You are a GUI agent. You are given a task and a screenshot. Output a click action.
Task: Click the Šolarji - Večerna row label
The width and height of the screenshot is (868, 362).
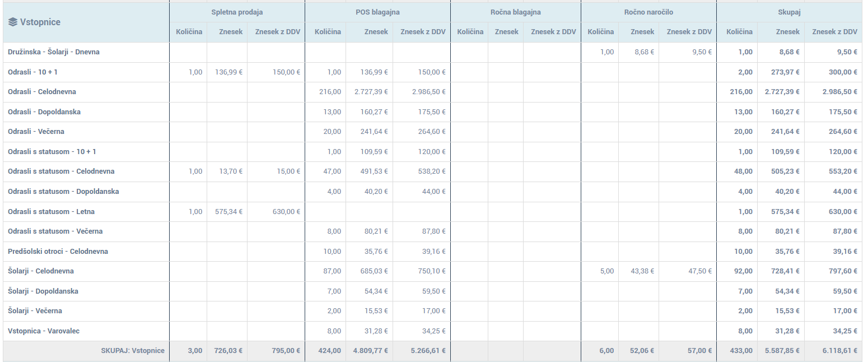pos(35,311)
